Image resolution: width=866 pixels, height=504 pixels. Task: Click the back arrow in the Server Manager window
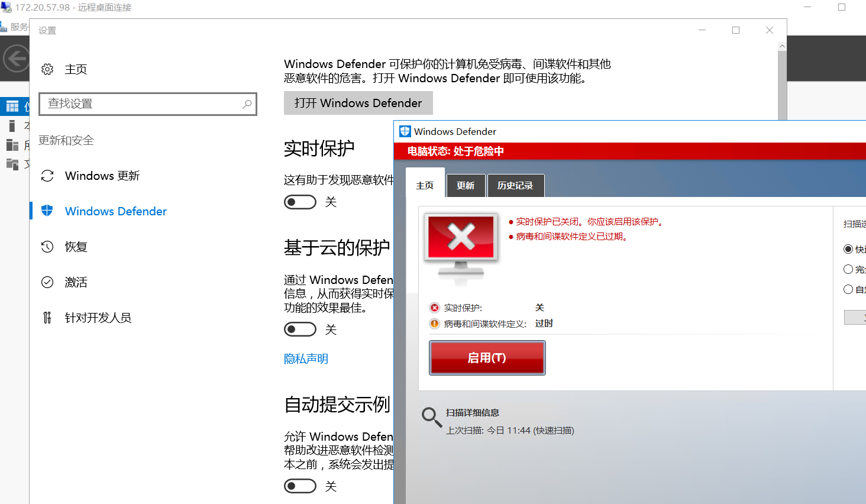point(16,59)
